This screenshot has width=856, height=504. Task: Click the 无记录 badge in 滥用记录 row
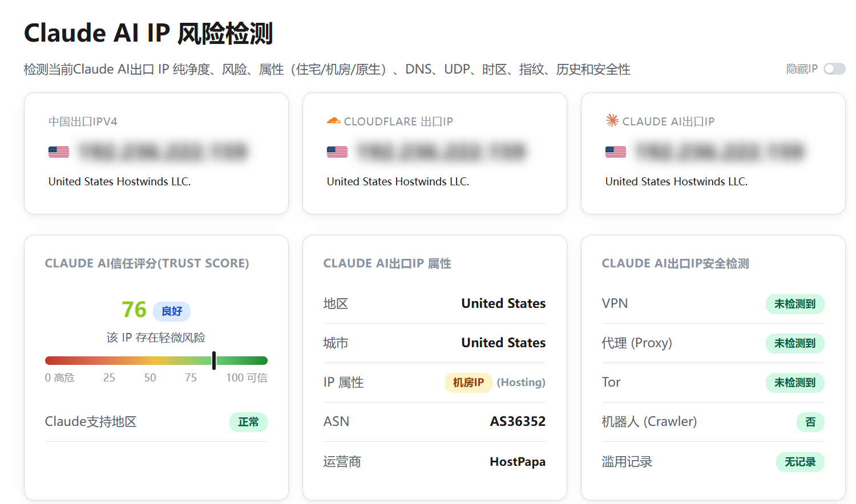point(800,462)
